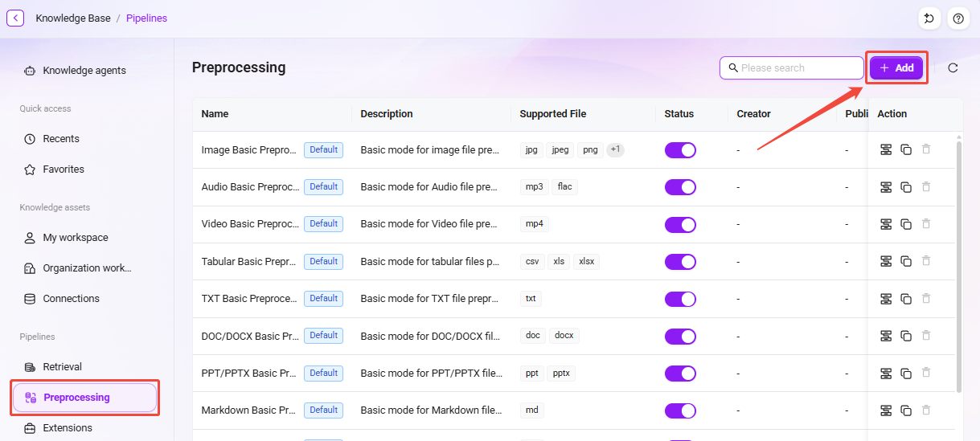Viewport: 980px width, 441px height.
Task: Open configure icon for Audio Basic row
Action: [x=886, y=187]
